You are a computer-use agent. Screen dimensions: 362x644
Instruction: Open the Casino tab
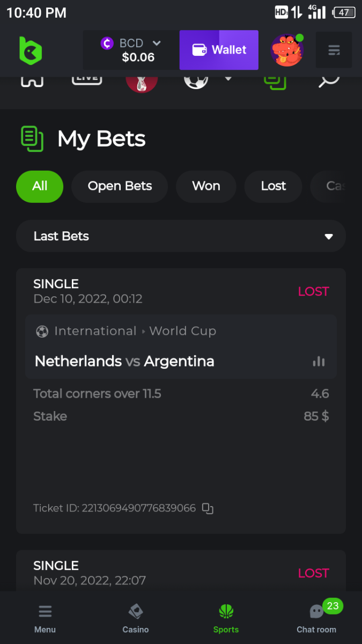click(136, 618)
